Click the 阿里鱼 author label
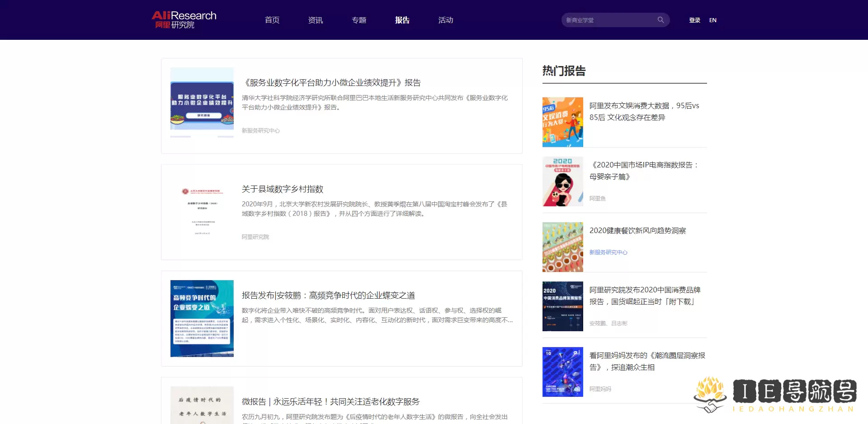 pyautogui.click(x=598, y=199)
